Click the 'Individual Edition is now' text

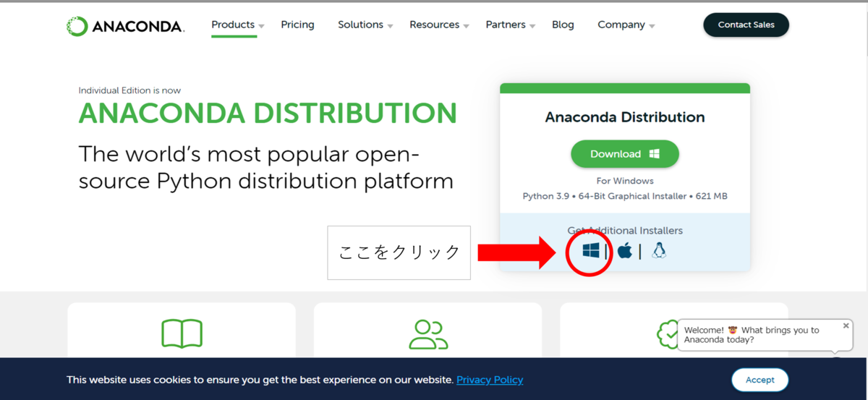(129, 90)
